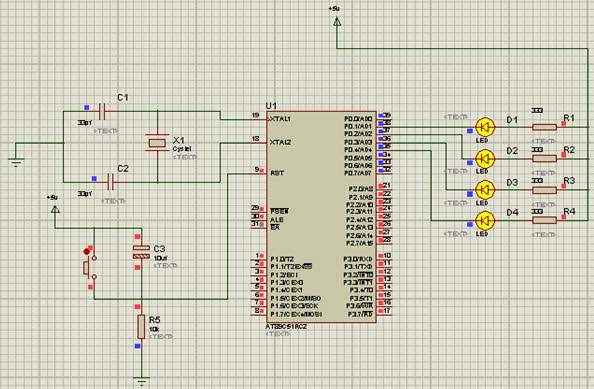Click the ground symbol below R5
The width and height of the screenshot is (594, 389).
coord(141,381)
